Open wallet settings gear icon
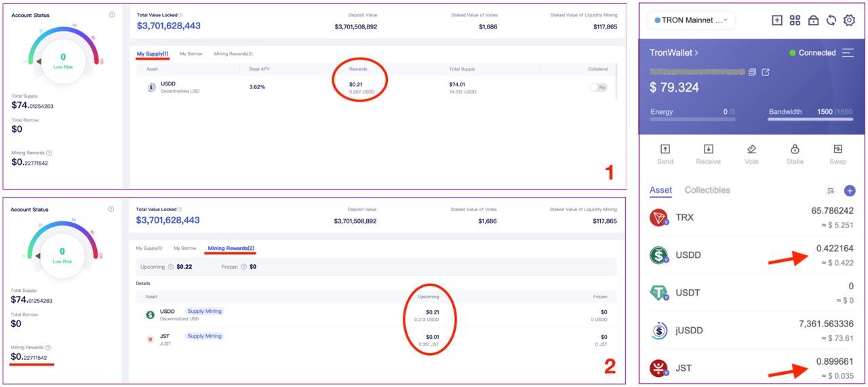The width and height of the screenshot is (868, 387). pos(849,20)
